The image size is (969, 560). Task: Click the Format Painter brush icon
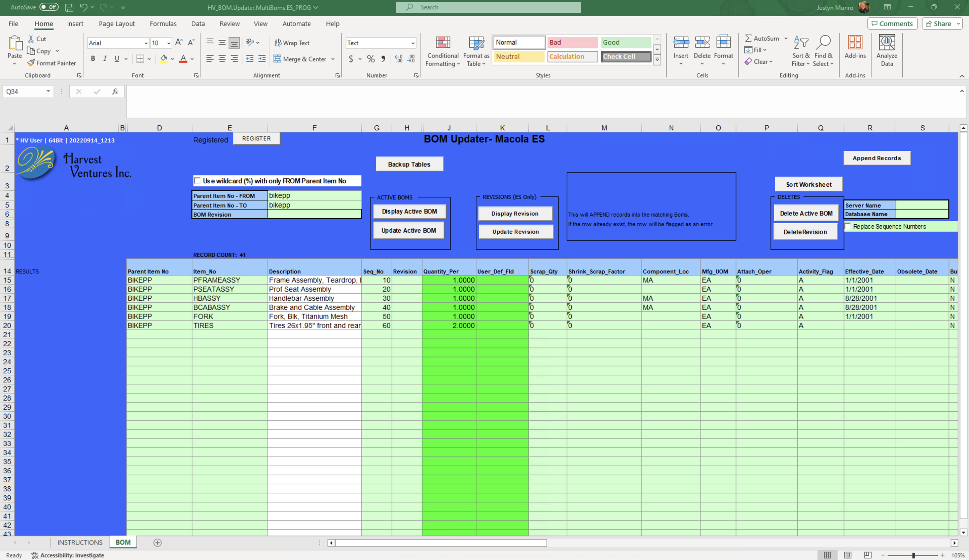31,63
